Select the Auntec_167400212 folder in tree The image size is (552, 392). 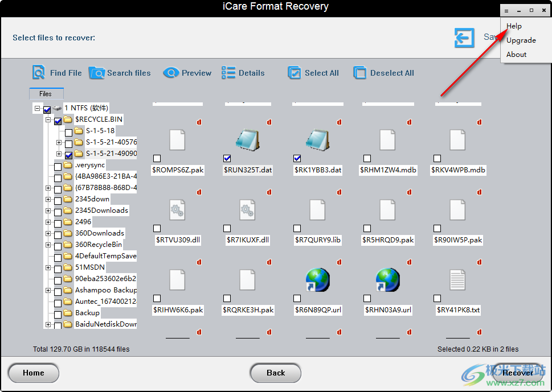(105, 302)
